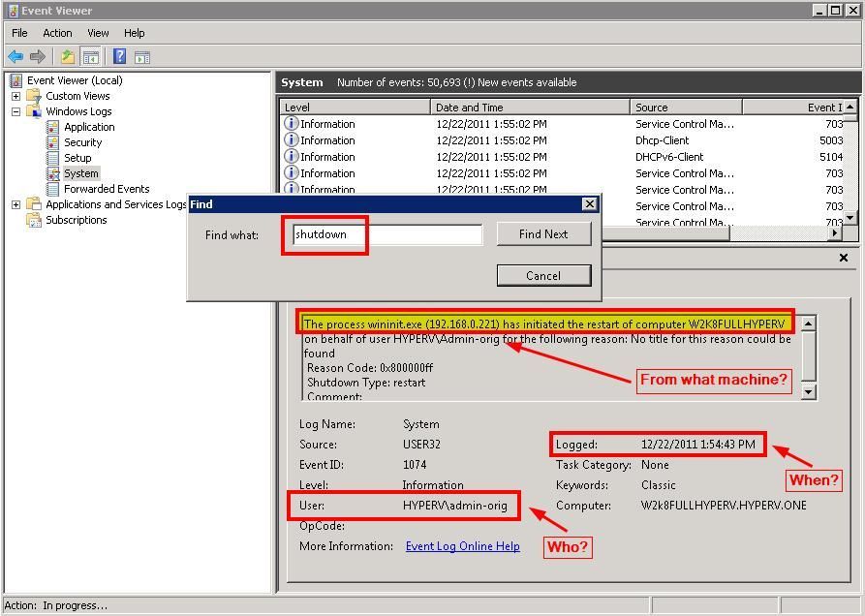The image size is (865, 616).
Task: Click the Windows Logs folder icon
Action: point(34,111)
